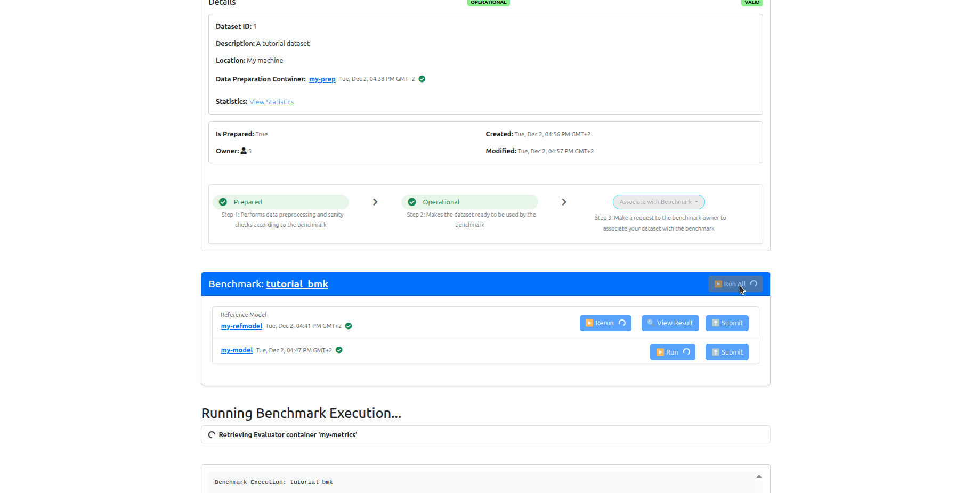Click the loading spinner next to Retrieving Evaluator container
980x493 pixels.
212,434
